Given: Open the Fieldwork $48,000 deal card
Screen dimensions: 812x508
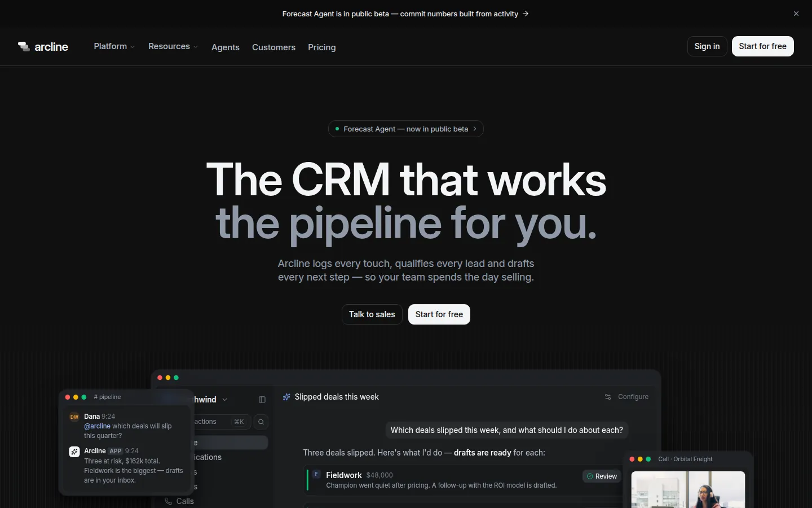Looking at the screenshot, I should (464, 480).
